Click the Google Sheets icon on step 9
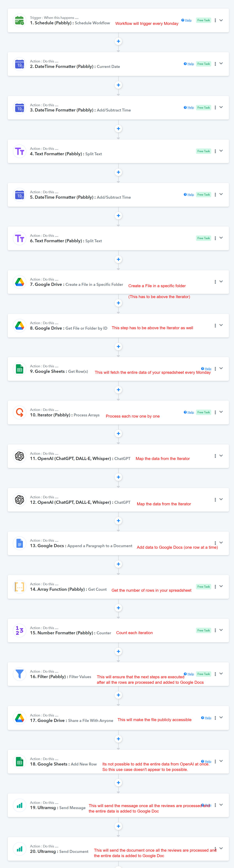Screen dimensions: 234x868 19,369
